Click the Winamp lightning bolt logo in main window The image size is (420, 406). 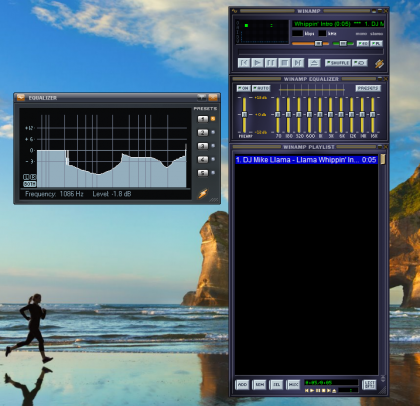(379, 63)
